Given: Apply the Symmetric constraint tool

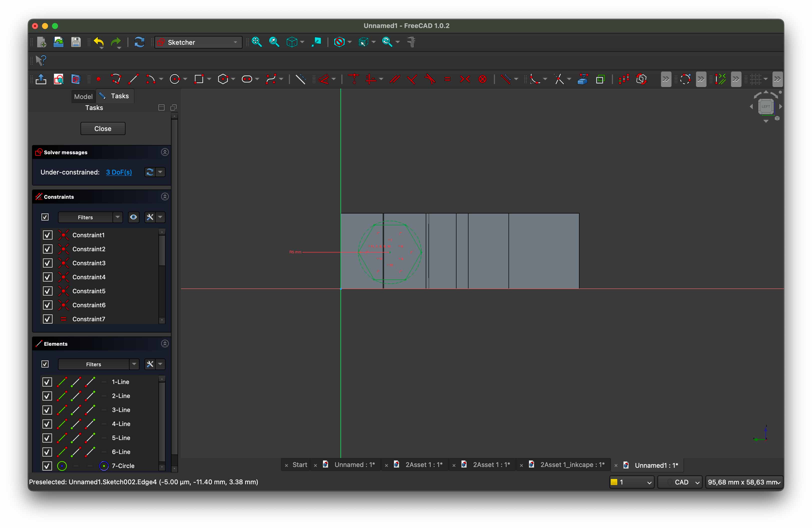Looking at the screenshot, I should [x=465, y=79].
